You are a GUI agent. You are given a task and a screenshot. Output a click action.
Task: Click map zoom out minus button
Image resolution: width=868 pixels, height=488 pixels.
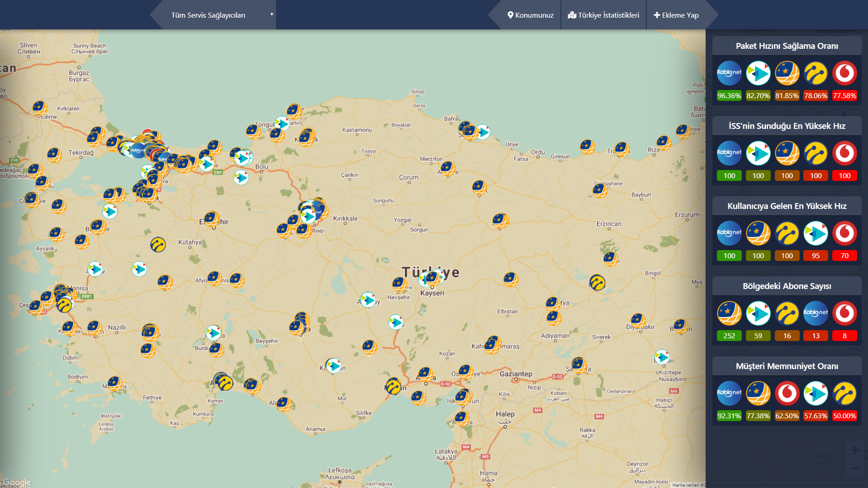[854, 469]
